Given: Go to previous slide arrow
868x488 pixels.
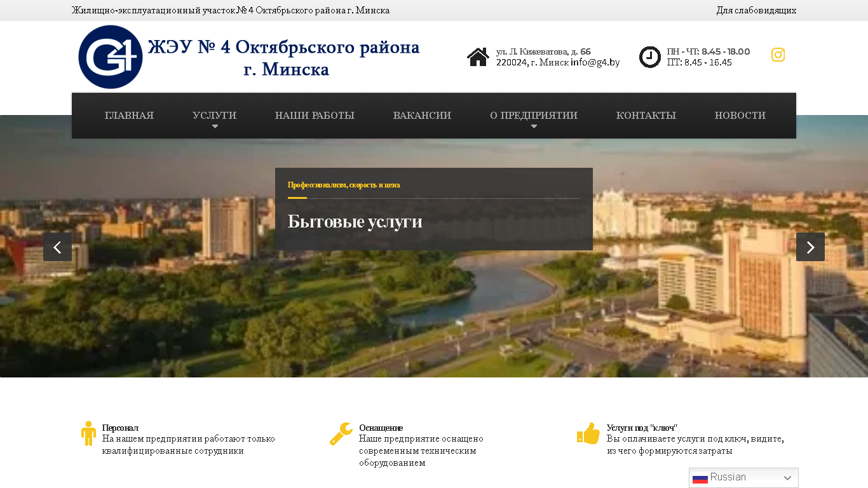Looking at the screenshot, I should pyautogui.click(x=57, y=247).
